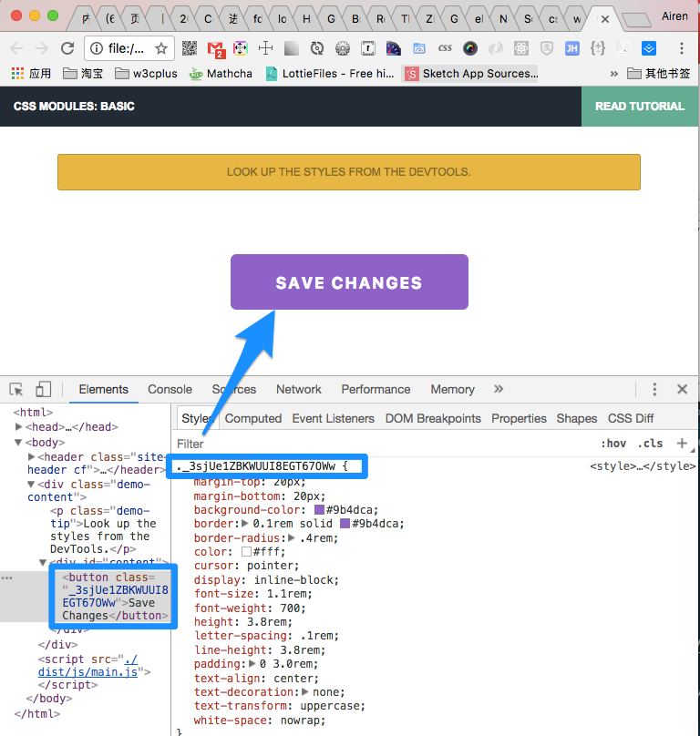This screenshot has width=700, height=736.
Task: Collapse the demo-content div node
Action: click(31, 484)
